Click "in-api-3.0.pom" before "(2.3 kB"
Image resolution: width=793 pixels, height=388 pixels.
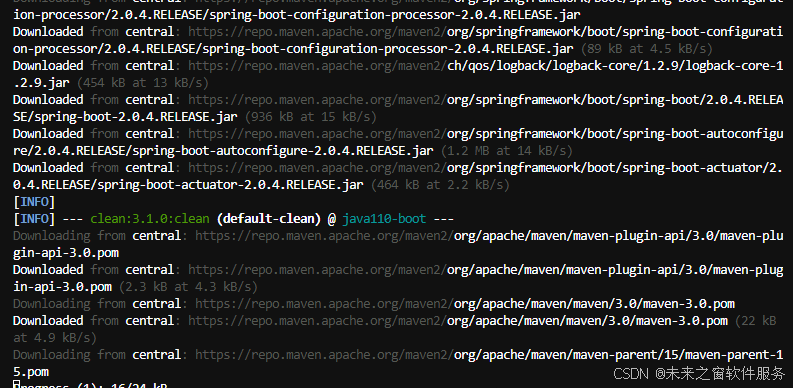pyautogui.click(x=62, y=287)
